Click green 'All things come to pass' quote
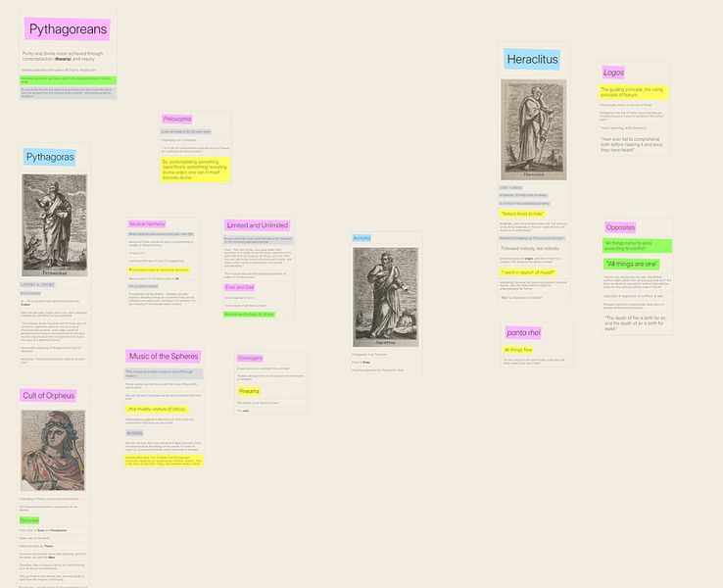Viewport: 723px width, 588px height. 637,246
